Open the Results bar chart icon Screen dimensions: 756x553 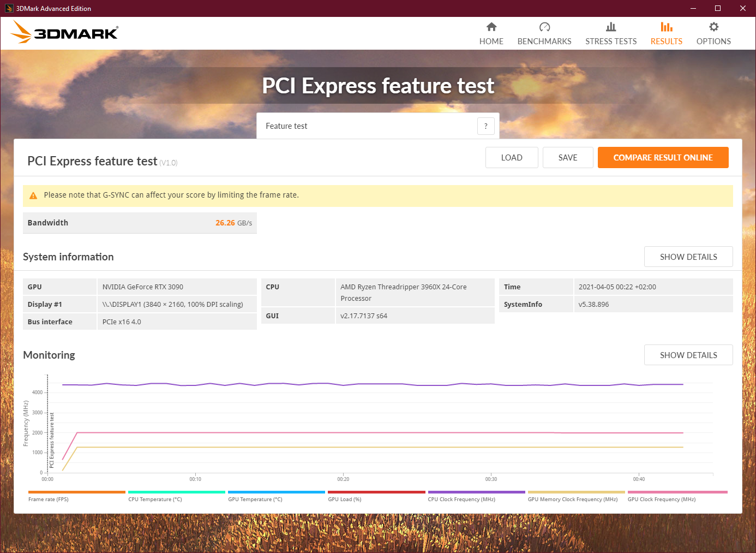tap(667, 27)
